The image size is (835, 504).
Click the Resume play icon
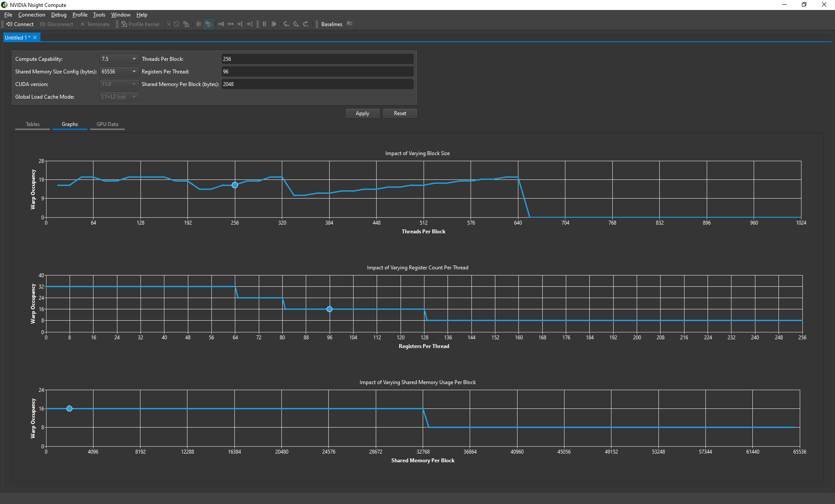tap(274, 24)
